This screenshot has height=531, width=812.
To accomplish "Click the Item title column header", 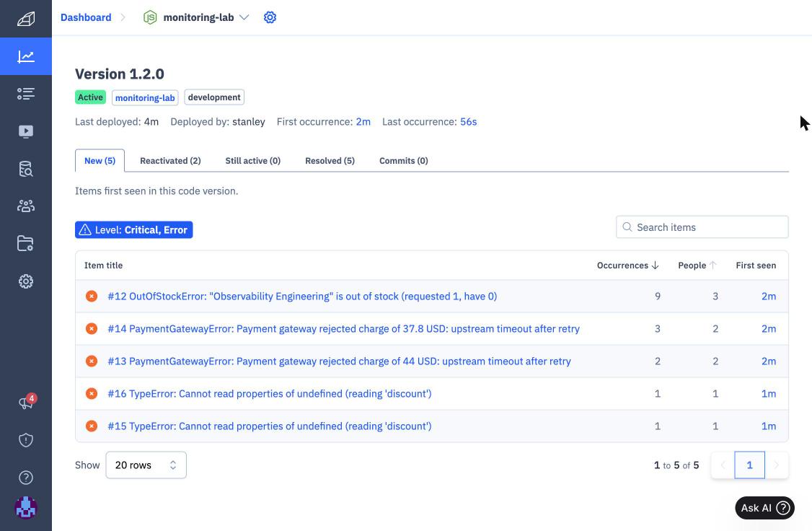I will pos(104,265).
